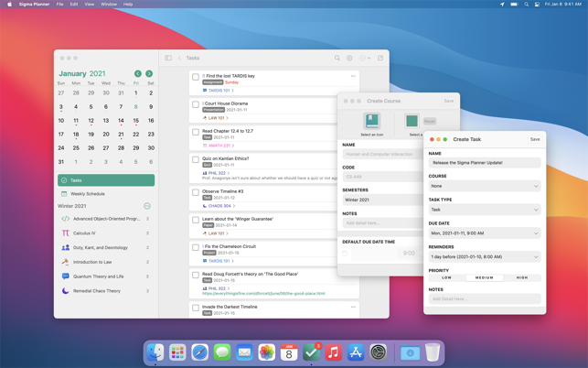The image size is (588, 368).
Task: Check off Observe Timeline #3 task
Action: [196, 192]
